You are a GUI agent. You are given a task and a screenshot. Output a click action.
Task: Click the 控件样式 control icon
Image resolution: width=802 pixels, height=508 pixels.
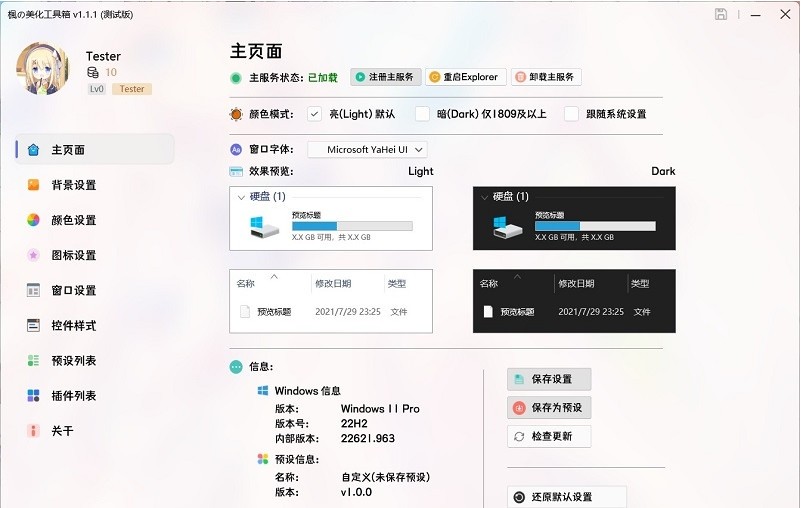pyautogui.click(x=33, y=325)
